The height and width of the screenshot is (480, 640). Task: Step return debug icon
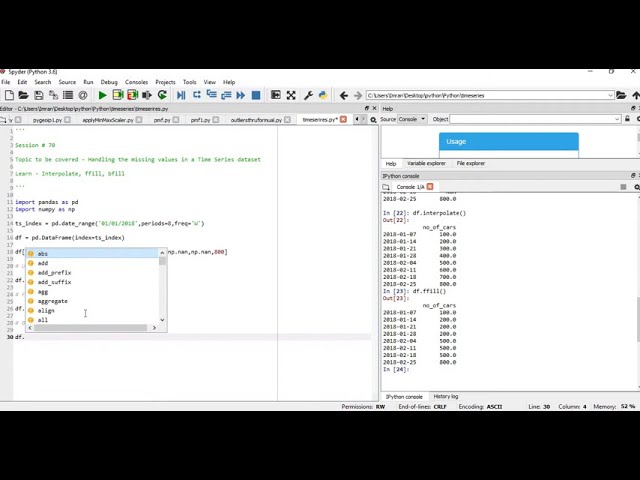(x=226, y=95)
